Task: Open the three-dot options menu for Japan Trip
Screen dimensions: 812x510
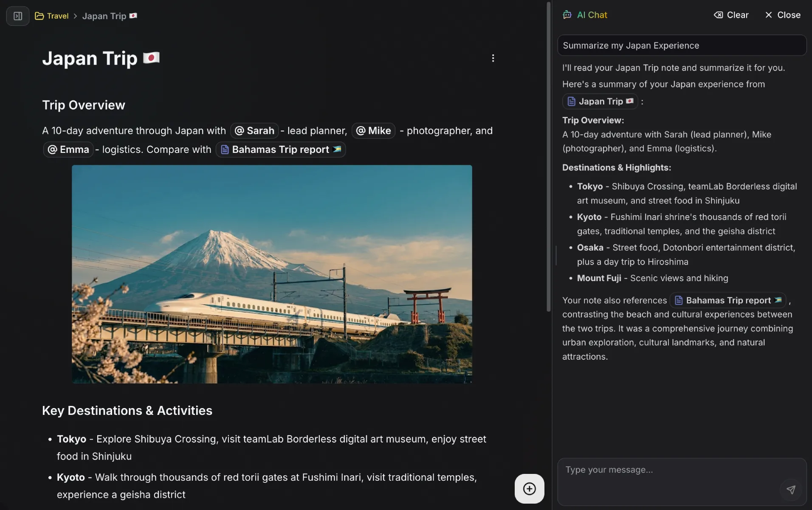Action: (x=493, y=58)
